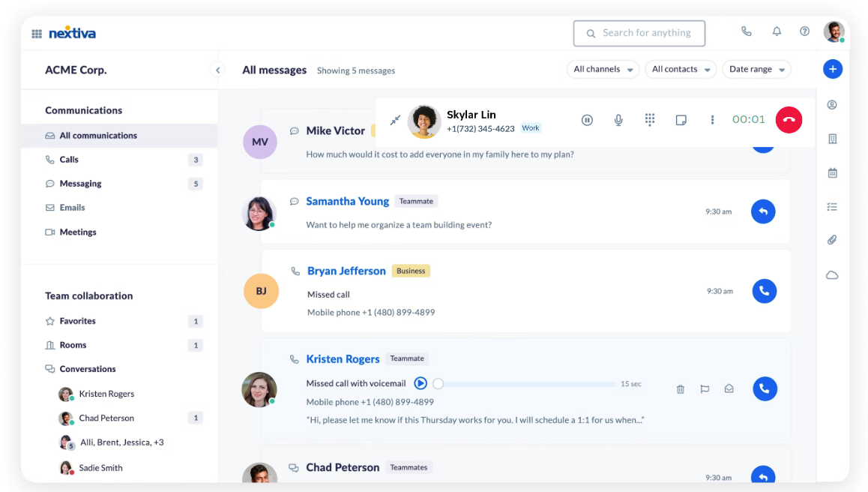The image size is (868, 492).
Task: Select Calls in sidebar
Action: [120, 160]
